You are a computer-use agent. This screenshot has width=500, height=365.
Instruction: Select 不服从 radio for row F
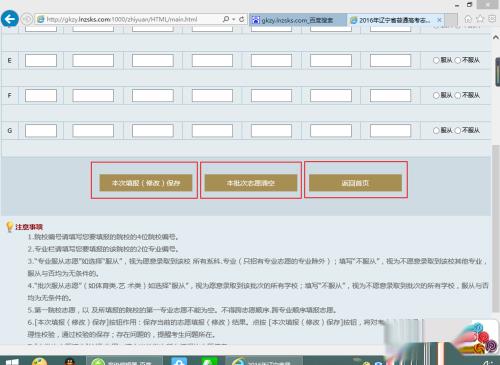(x=458, y=96)
